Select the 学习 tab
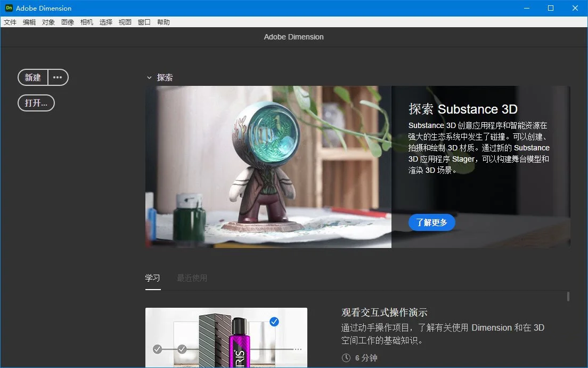The width and height of the screenshot is (588, 368). 153,278
